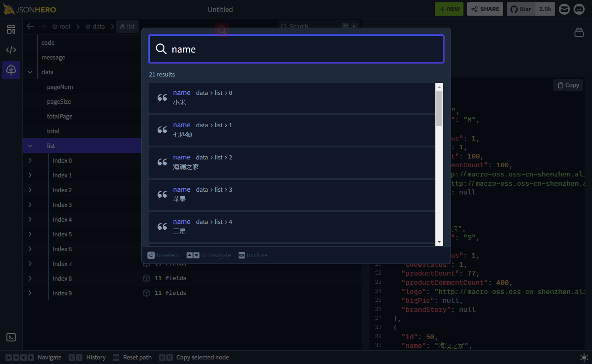This screenshot has height=364, width=592.
Task: Expand Index 5 in the tree
Action: pyautogui.click(x=30, y=234)
